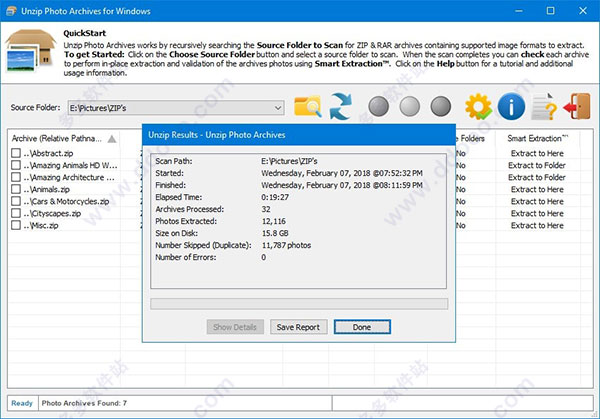Open settings with the orange gear icon
The width and height of the screenshot is (600, 419).
[478, 107]
